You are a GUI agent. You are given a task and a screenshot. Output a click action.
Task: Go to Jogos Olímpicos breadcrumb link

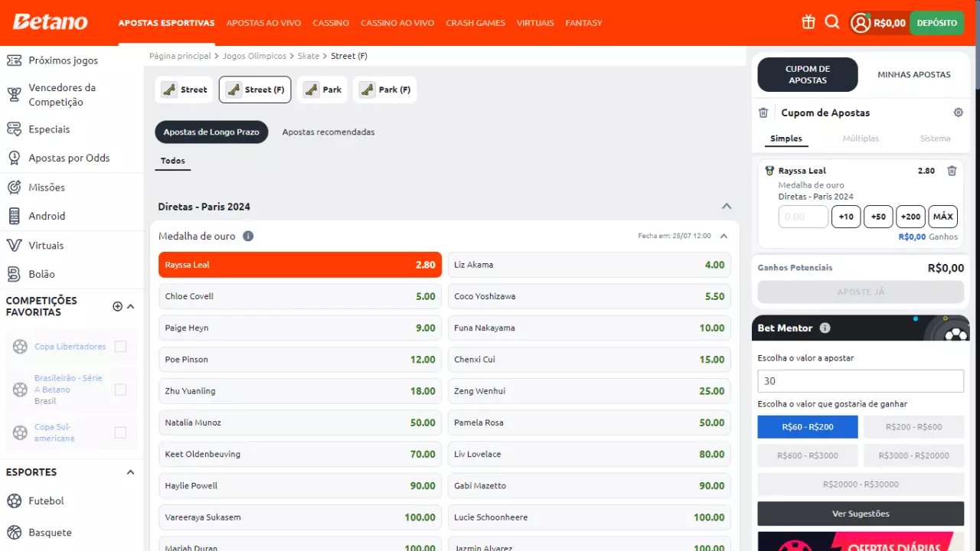[x=254, y=56]
